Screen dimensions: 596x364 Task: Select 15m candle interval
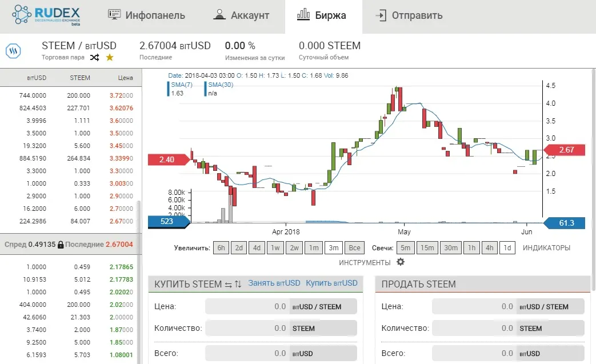[427, 248]
